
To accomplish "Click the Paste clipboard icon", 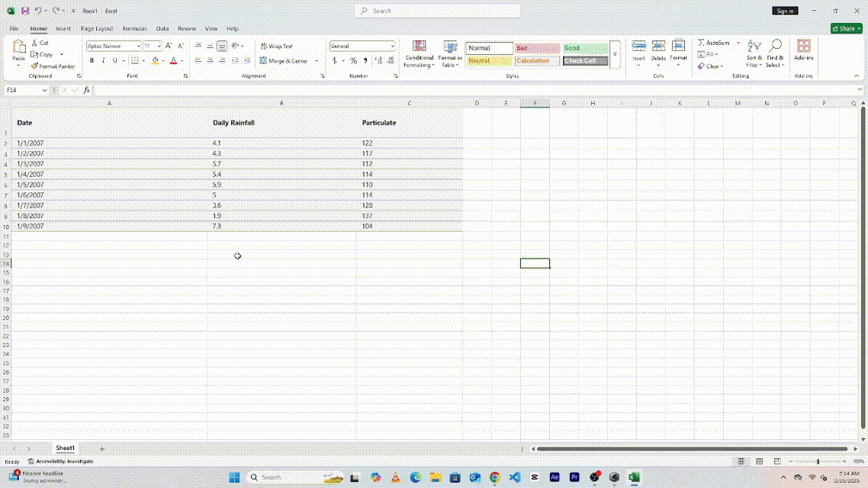I will pos(19,47).
